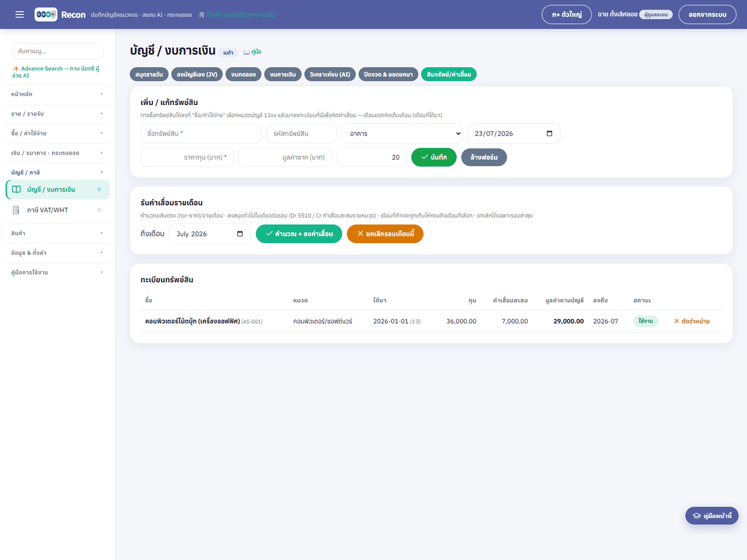Toggle favorite star for ภาษี VAT/WHT
The height and width of the screenshot is (560, 747).
(99, 210)
